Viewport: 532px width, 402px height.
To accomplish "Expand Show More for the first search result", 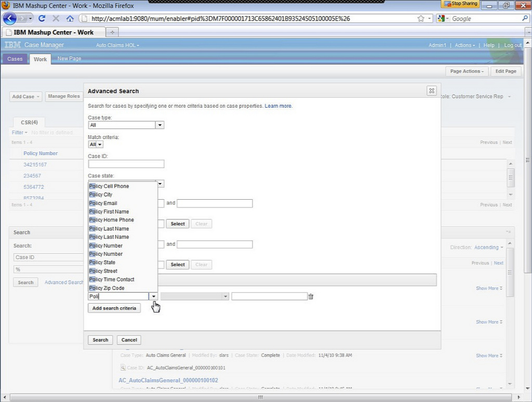I will pos(487,288).
